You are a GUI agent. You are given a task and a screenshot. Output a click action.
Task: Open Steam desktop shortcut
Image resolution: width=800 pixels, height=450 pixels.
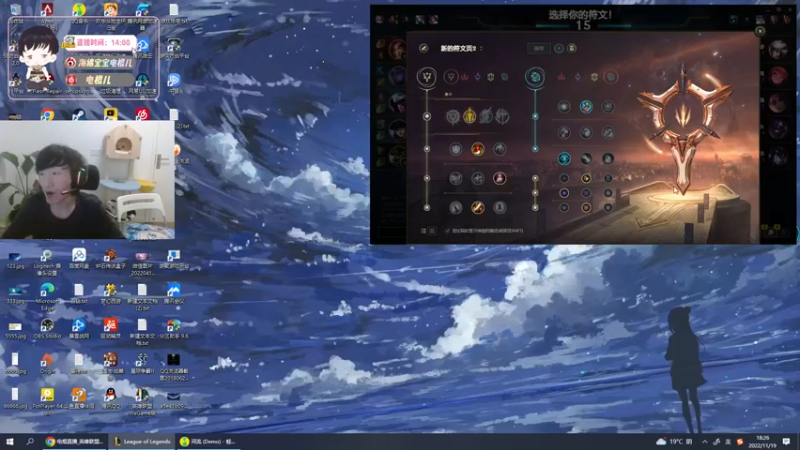click(79, 115)
